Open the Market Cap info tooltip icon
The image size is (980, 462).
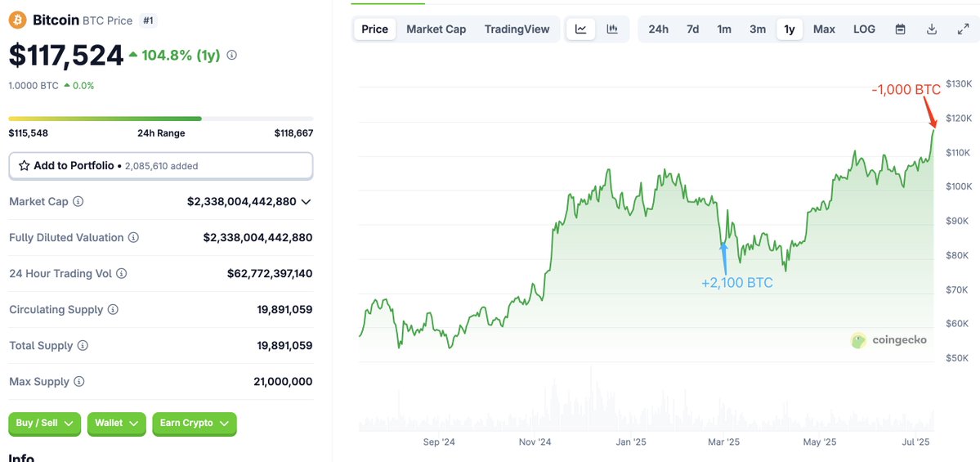pyautogui.click(x=78, y=201)
